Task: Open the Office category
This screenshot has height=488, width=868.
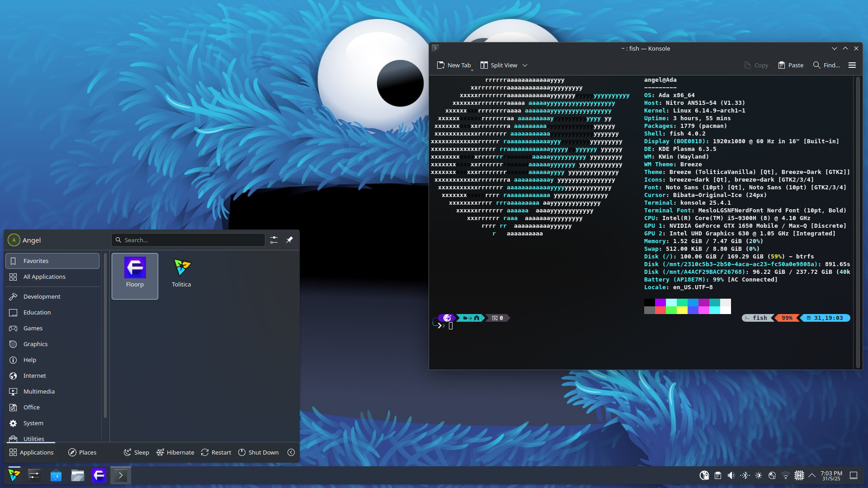Action: [52, 407]
